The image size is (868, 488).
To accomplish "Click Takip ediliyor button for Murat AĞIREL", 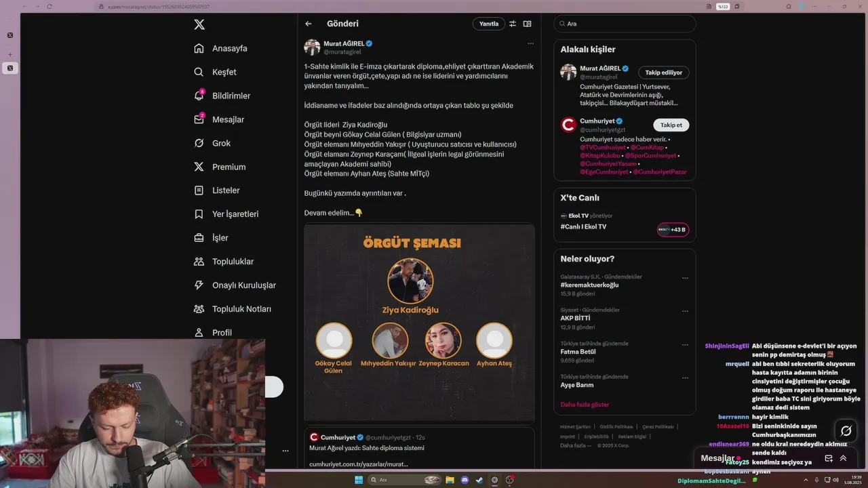I will pos(664,73).
